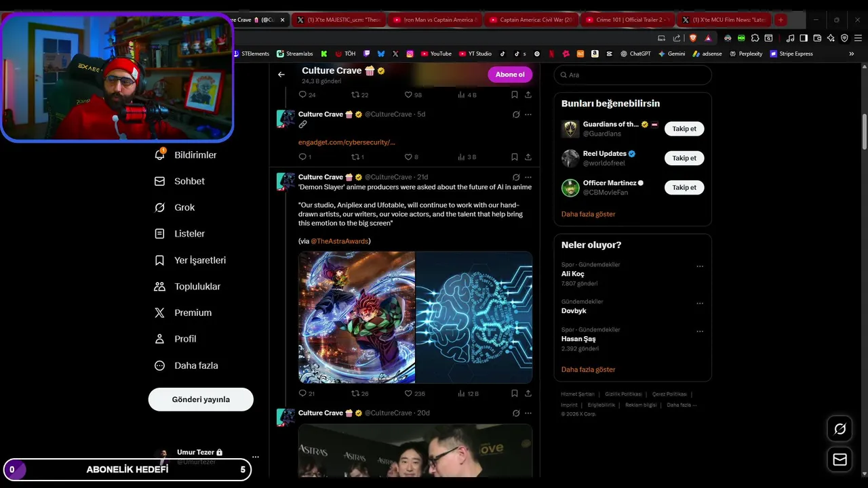Repost the engadget link post
This screenshot has height=488, width=868.
[x=357, y=157]
